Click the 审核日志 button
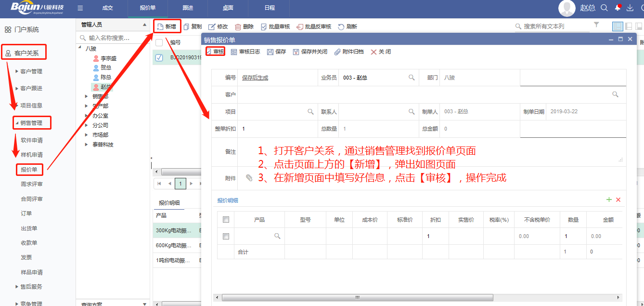This screenshot has width=644, height=306. [245, 52]
